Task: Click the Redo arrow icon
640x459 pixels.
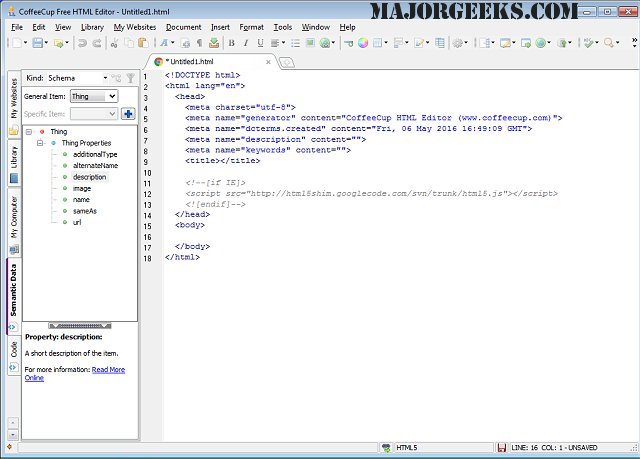Action: 97,43
